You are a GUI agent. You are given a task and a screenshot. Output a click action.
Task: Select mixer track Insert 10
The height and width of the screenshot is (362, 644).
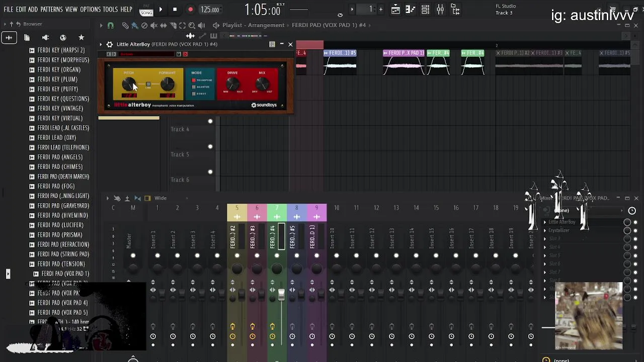coord(337,238)
